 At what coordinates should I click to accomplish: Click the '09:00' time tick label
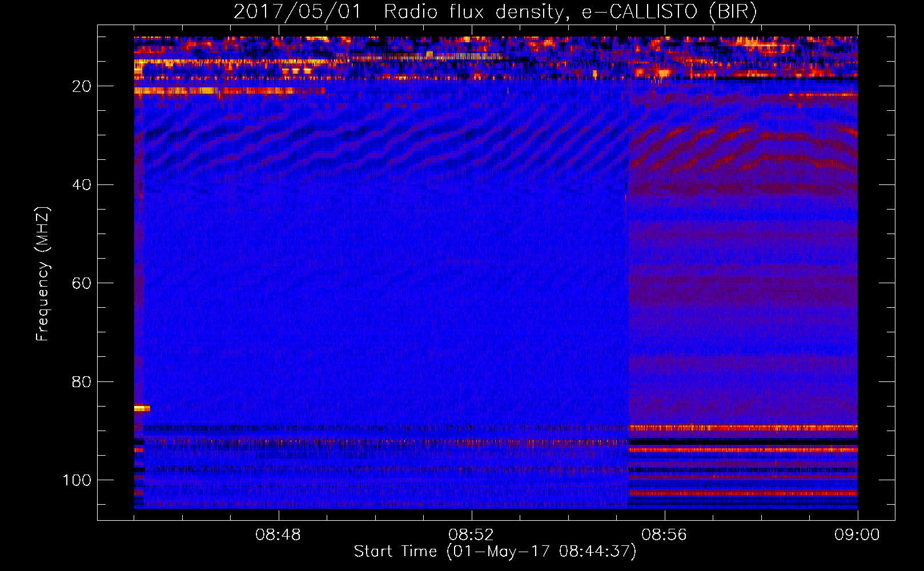pos(857,535)
